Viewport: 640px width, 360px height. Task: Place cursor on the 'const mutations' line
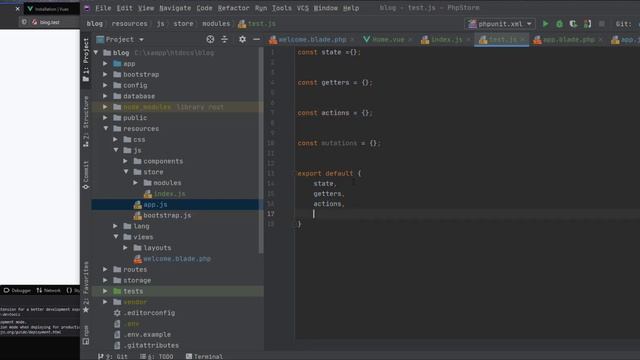(x=339, y=143)
